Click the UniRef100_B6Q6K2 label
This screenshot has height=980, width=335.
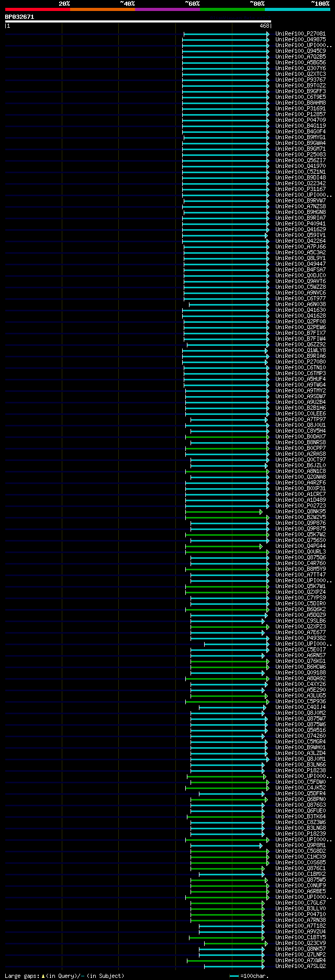[x=300, y=610]
